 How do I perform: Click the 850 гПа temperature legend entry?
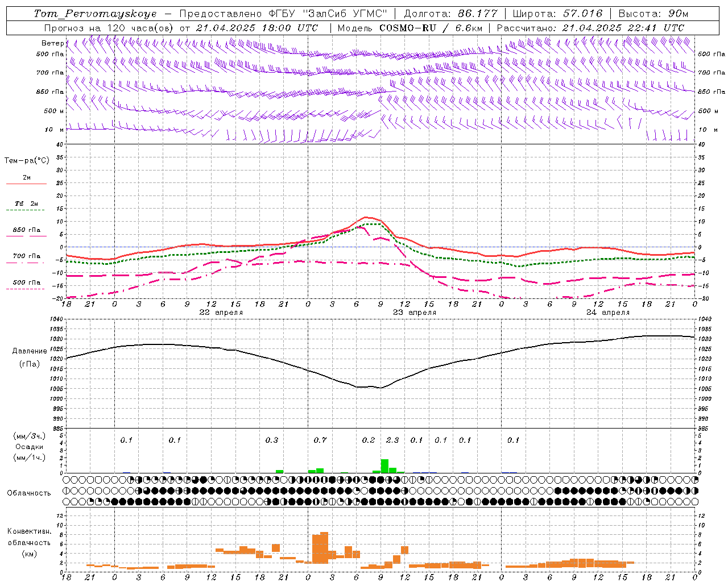coord(26,230)
